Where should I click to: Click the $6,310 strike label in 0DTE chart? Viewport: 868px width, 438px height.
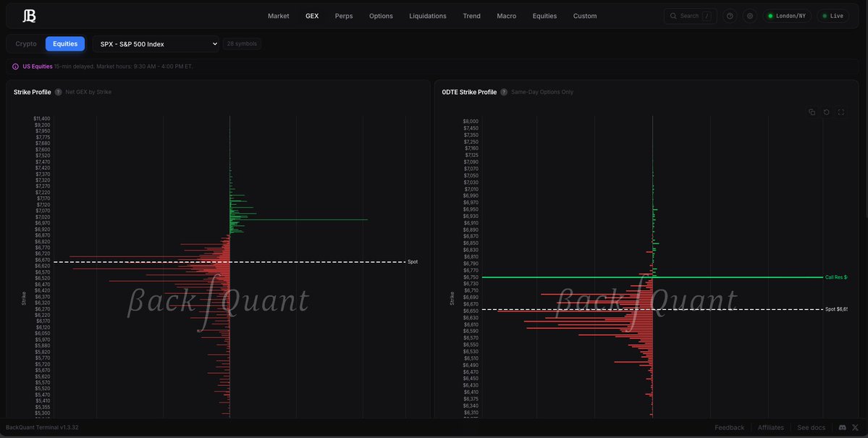click(471, 413)
